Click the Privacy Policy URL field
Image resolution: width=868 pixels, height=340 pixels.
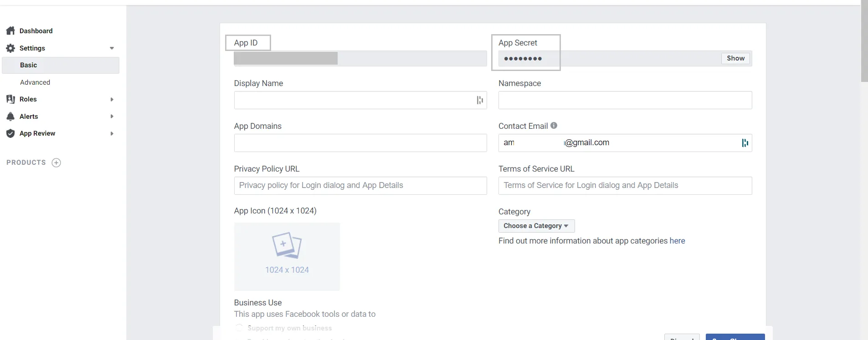pyautogui.click(x=360, y=186)
